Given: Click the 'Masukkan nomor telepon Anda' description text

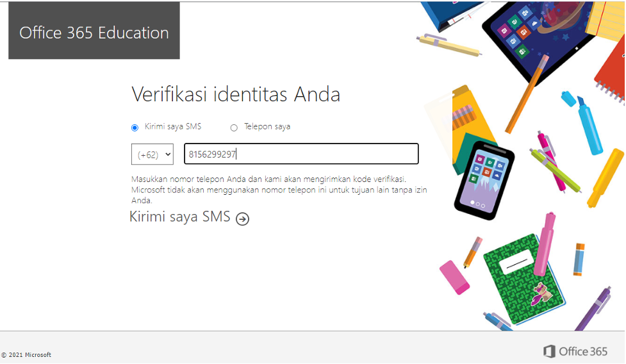Looking at the screenshot, I should [279, 190].
